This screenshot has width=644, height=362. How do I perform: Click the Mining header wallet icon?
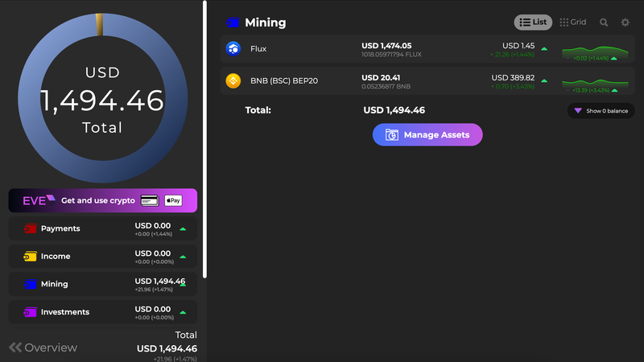(233, 23)
